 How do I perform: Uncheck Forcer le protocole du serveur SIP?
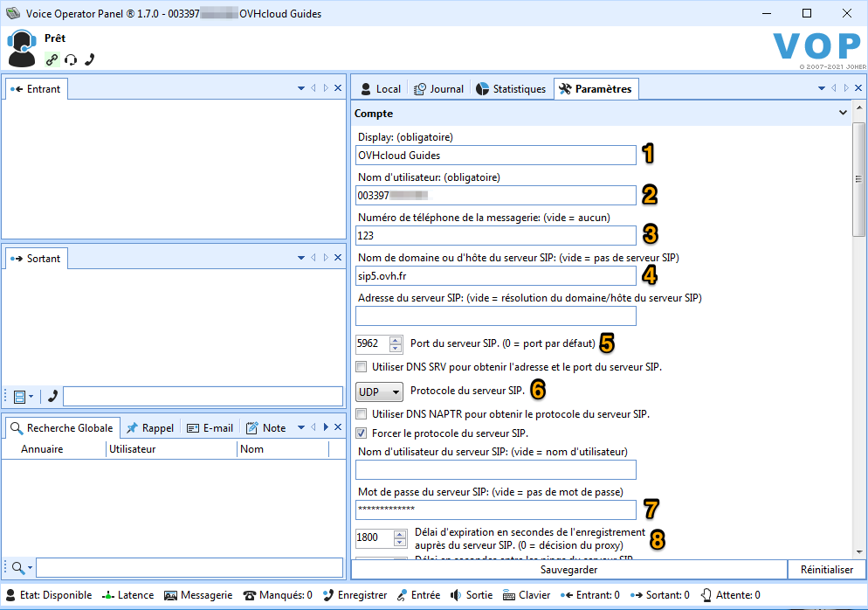coord(361,433)
